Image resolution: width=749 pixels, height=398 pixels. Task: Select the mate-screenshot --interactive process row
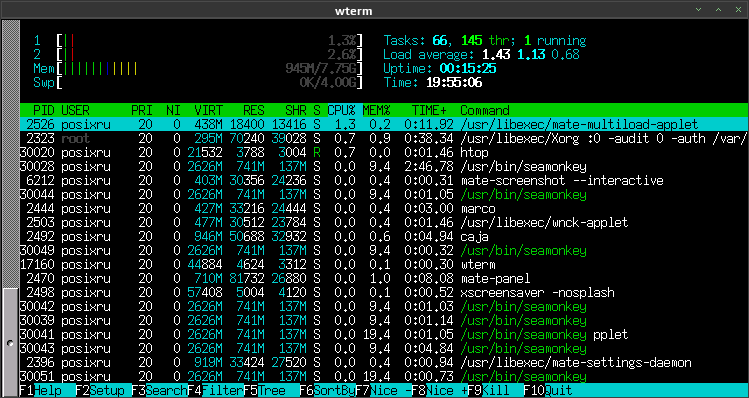click(384, 180)
